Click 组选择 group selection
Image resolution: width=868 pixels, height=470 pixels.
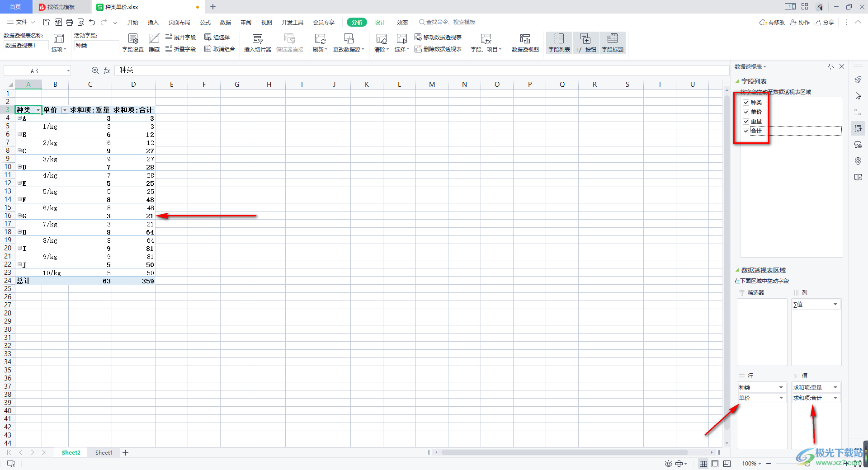pos(217,37)
